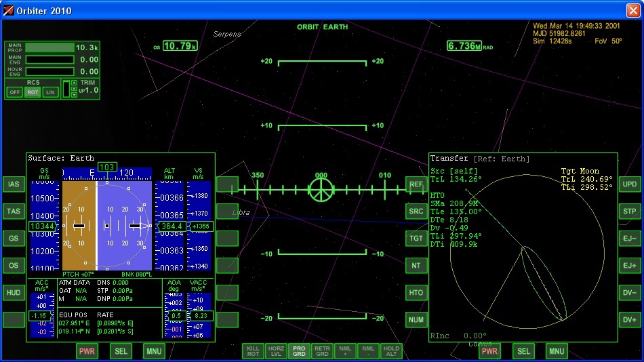Activate NML- anti-normal navmode
Viewport: 644px width, 362px height.
368,351
